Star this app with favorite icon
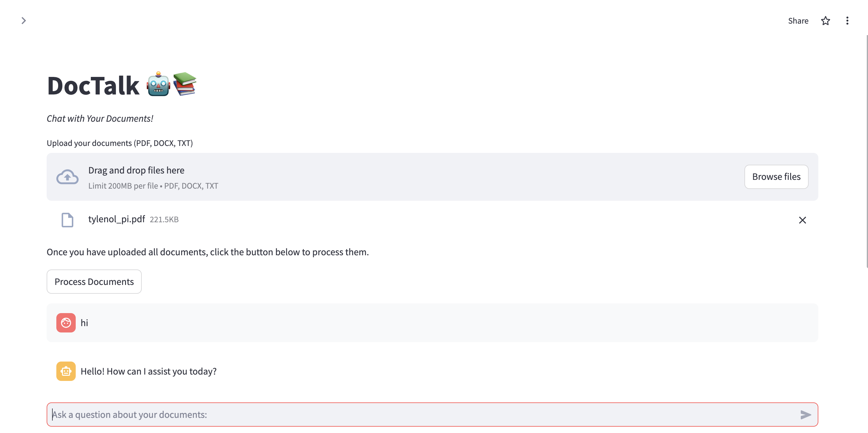 [825, 21]
